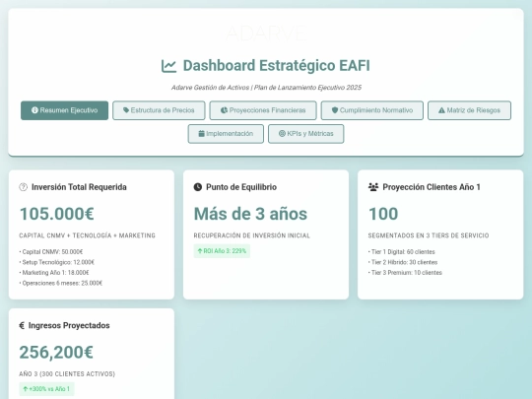Open Proyecciones Financieras tab
This screenshot has height=399, width=532.
coord(263,110)
